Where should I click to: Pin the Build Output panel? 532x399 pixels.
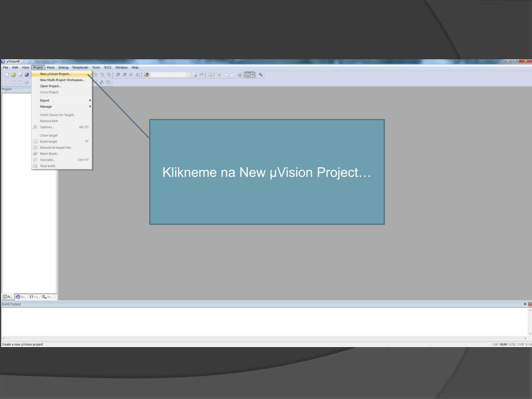tap(525, 304)
